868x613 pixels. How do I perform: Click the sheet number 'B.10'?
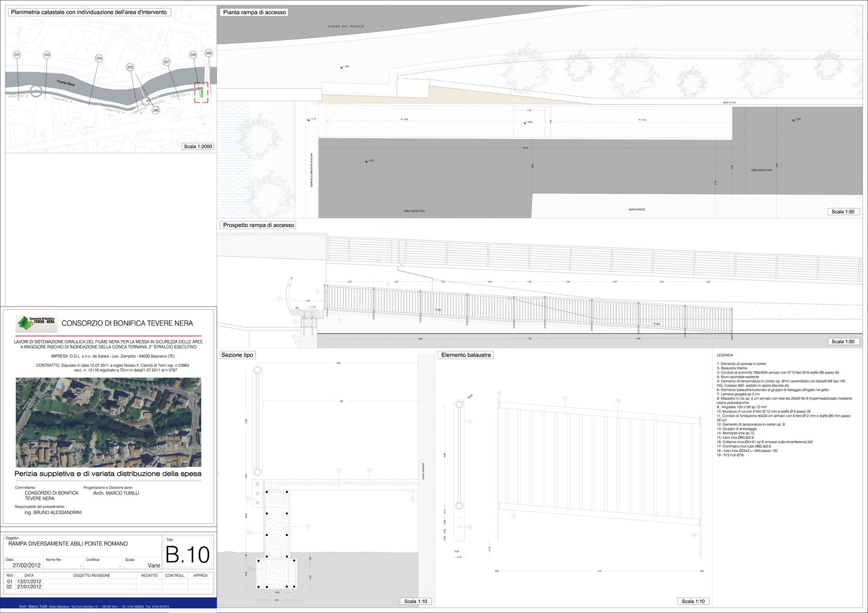tap(188, 554)
